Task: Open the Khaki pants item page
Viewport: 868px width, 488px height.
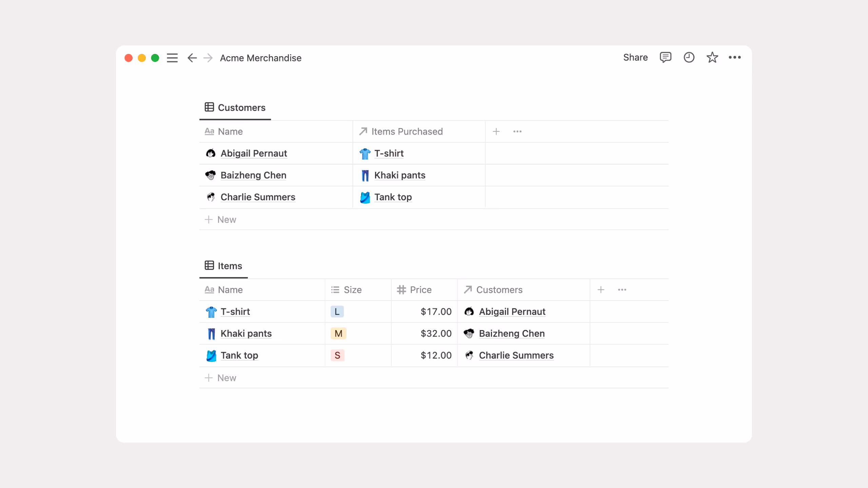Action: pos(246,333)
